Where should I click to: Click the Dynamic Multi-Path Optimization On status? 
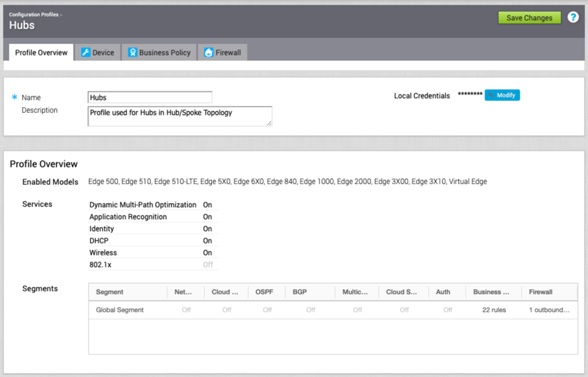[x=207, y=205]
